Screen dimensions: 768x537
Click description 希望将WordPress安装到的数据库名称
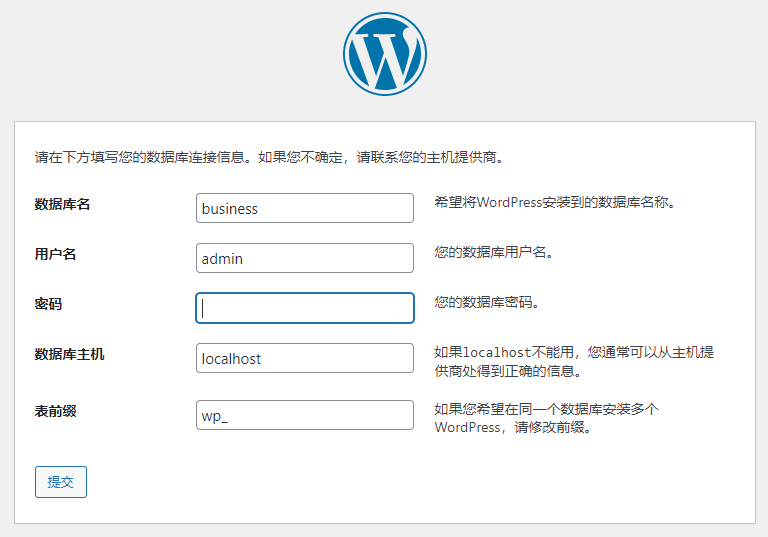554,202
